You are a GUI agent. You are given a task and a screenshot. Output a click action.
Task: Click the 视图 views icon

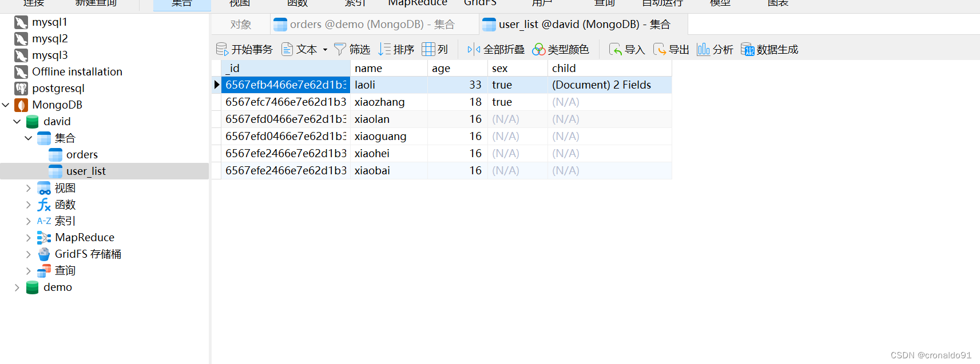tap(44, 188)
